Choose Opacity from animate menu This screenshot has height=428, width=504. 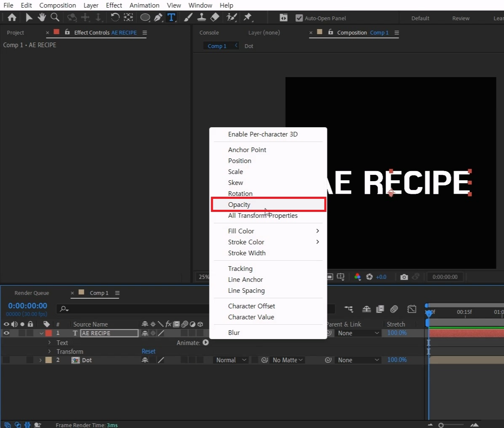[268, 205]
